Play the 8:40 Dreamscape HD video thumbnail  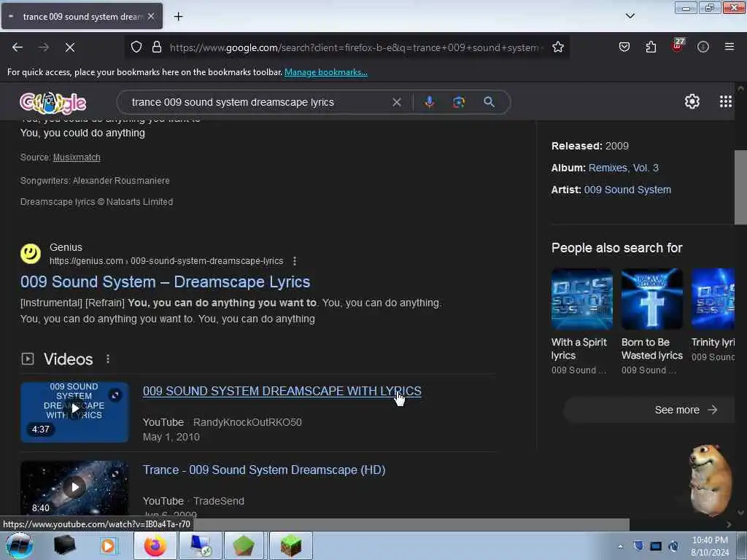(74, 488)
